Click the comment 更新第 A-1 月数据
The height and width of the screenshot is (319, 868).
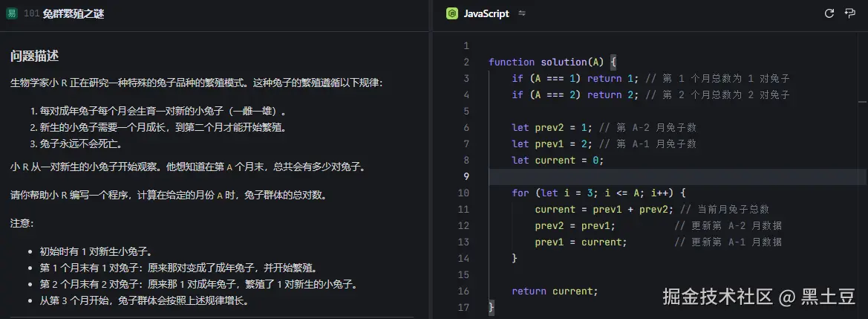tap(728, 242)
